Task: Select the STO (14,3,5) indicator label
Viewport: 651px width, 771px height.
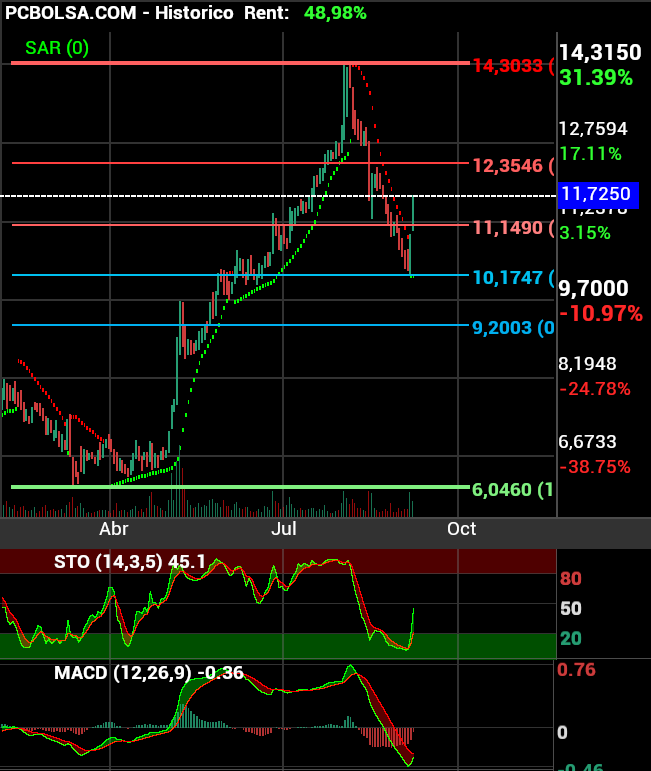Action: coord(129,562)
